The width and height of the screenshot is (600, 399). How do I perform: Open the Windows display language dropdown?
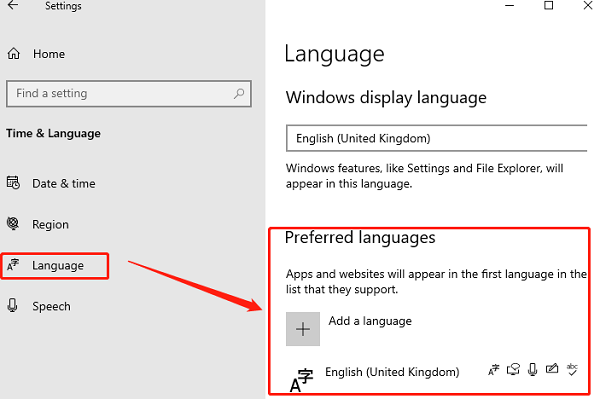(x=436, y=138)
